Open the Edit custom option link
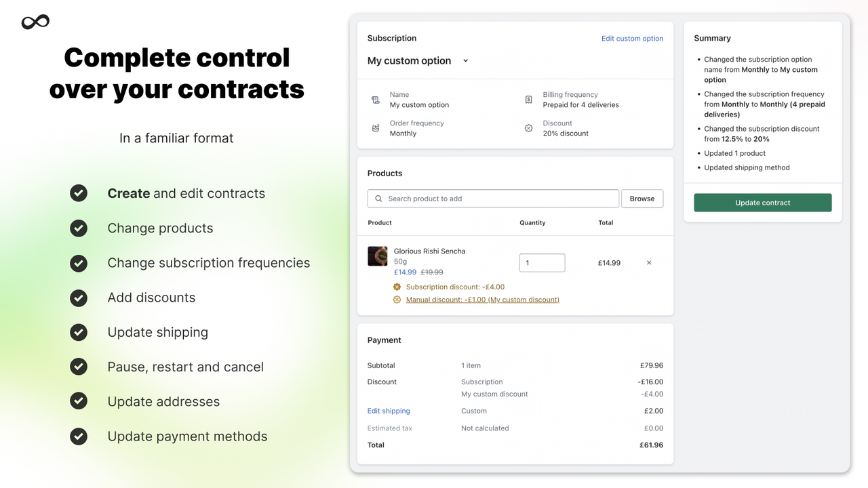 pos(632,39)
